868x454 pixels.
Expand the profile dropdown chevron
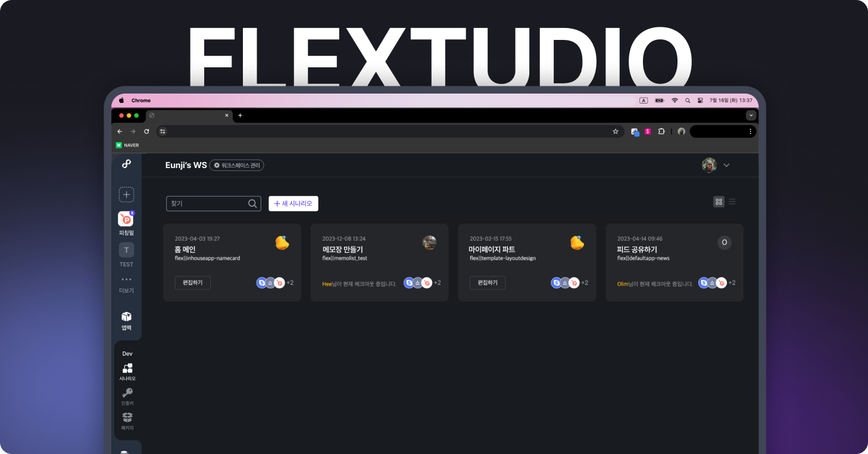click(x=726, y=165)
